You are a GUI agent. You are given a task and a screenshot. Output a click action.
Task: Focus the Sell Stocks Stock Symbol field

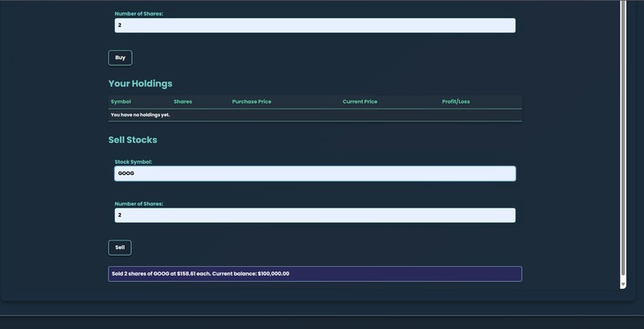[x=315, y=173]
